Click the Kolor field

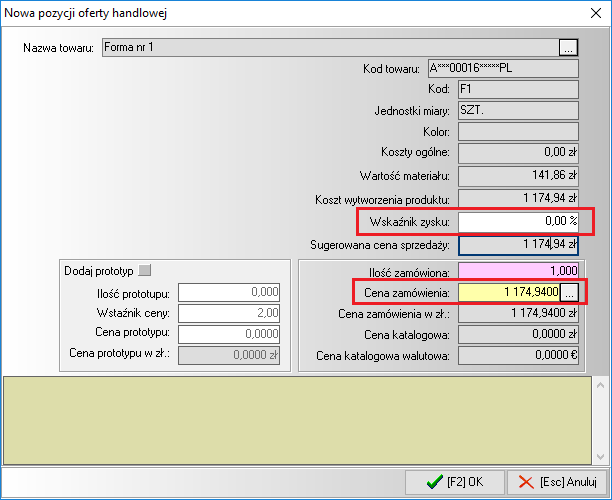pyautogui.click(x=517, y=131)
